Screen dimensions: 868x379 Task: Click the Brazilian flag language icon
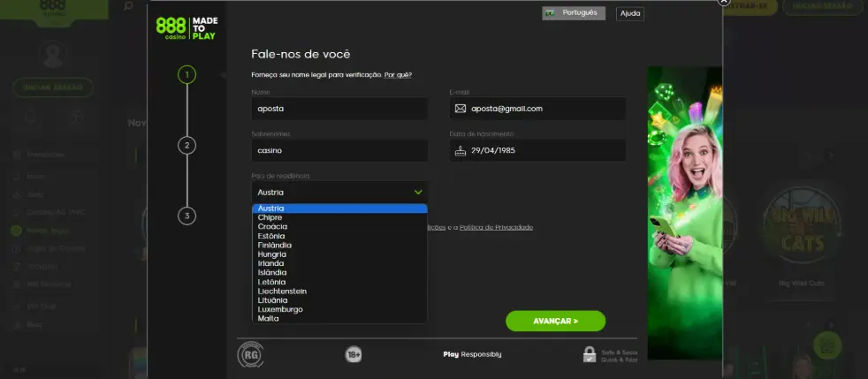click(551, 12)
